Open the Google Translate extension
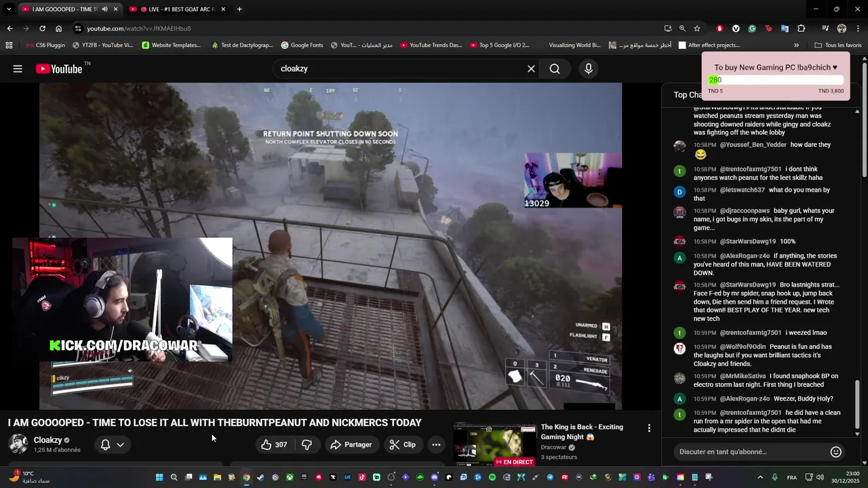 tap(785, 28)
